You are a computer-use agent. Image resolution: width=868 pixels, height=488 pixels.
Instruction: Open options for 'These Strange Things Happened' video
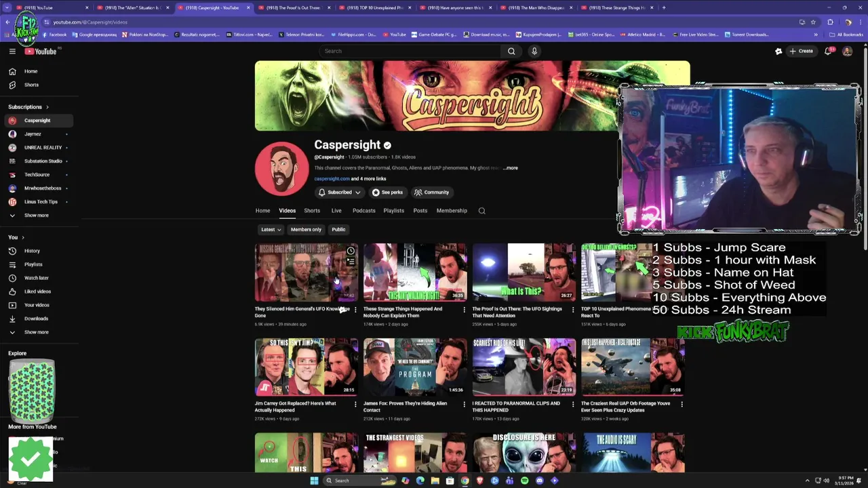tap(465, 310)
